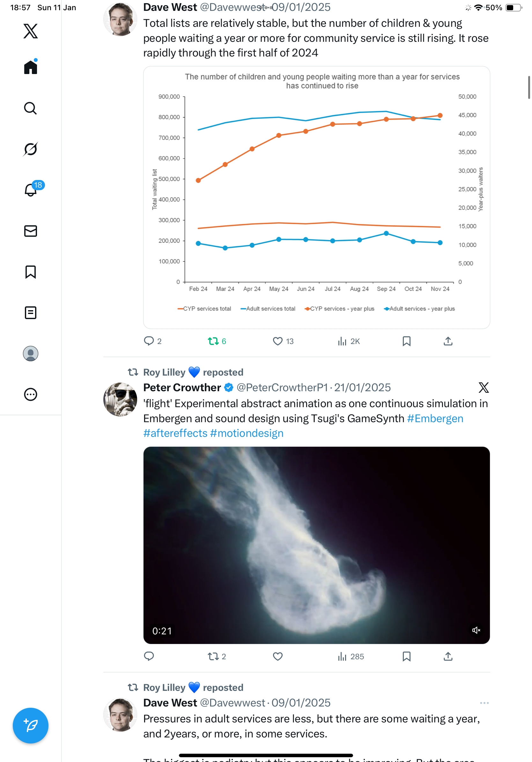Open More options circle in sidebar
This screenshot has height=762, width=532.
point(31,394)
